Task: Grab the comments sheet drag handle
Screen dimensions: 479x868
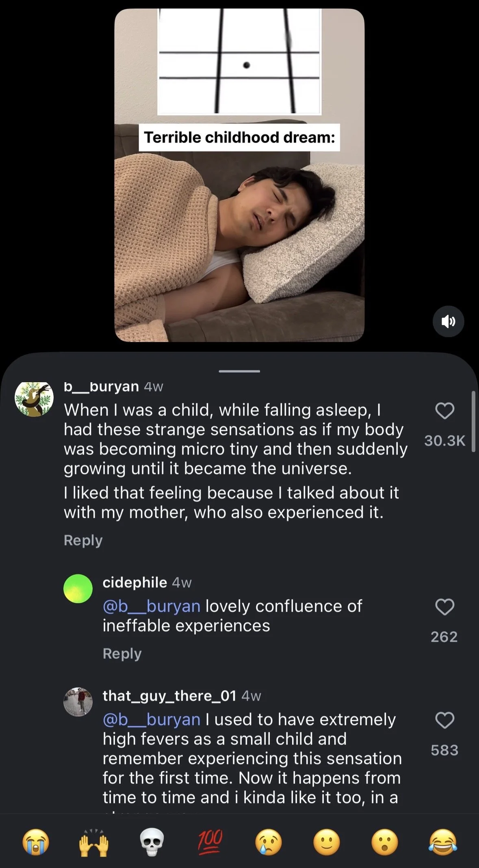Action: click(239, 371)
